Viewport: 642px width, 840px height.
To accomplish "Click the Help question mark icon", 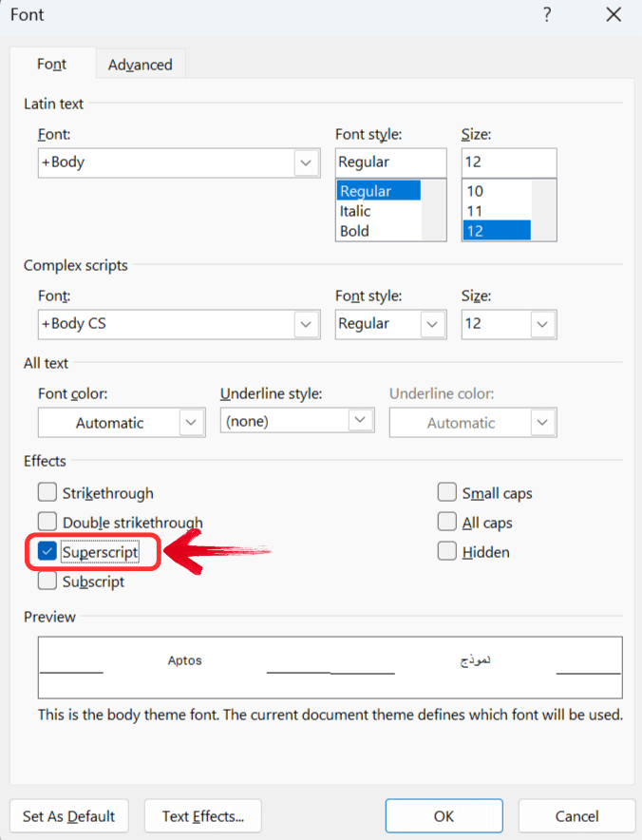I will click(547, 15).
